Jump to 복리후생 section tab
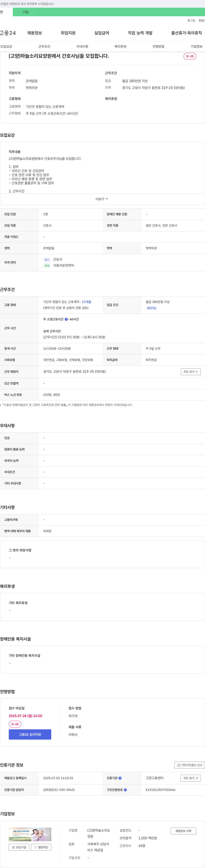This screenshot has width=205, height=868. [120, 46]
